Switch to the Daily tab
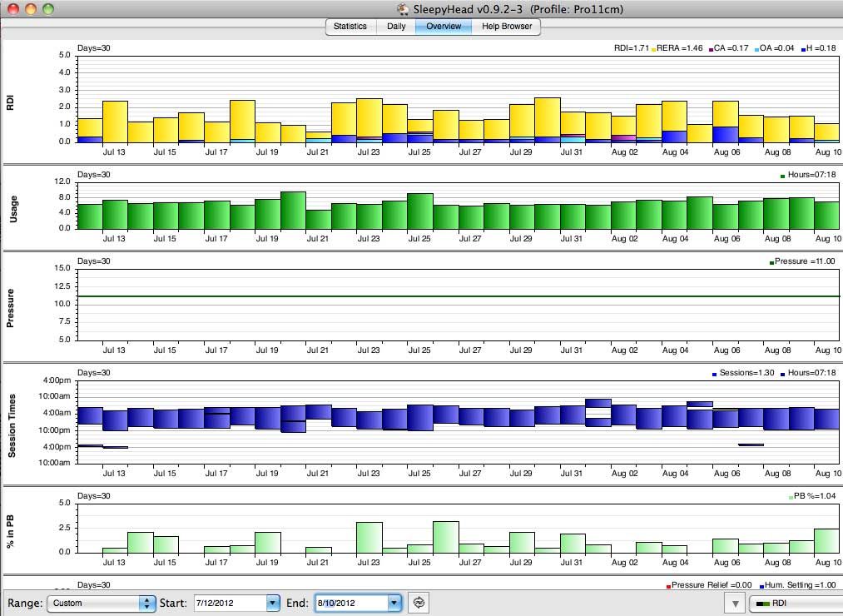Image resolution: width=843 pixels, height=616 pixels. click(396, 27)
